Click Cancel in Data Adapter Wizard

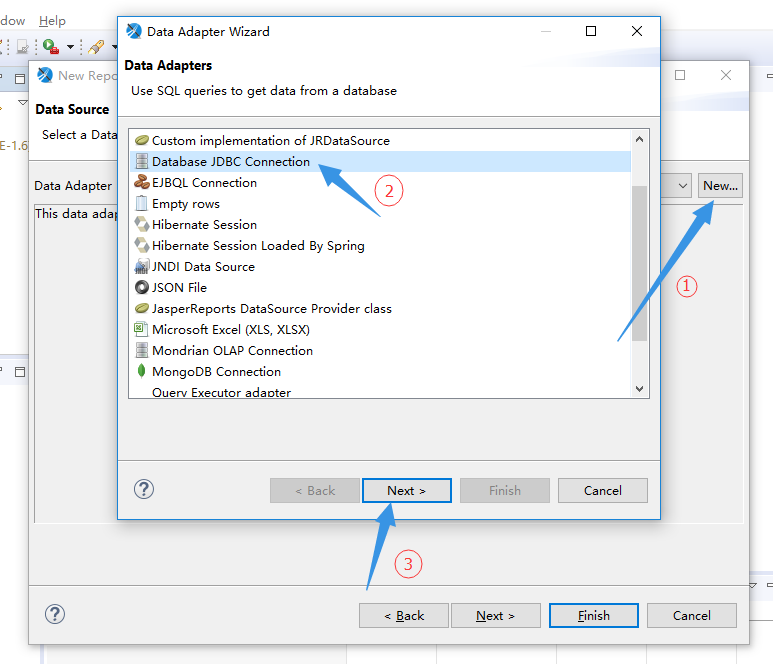click(602, 490)
